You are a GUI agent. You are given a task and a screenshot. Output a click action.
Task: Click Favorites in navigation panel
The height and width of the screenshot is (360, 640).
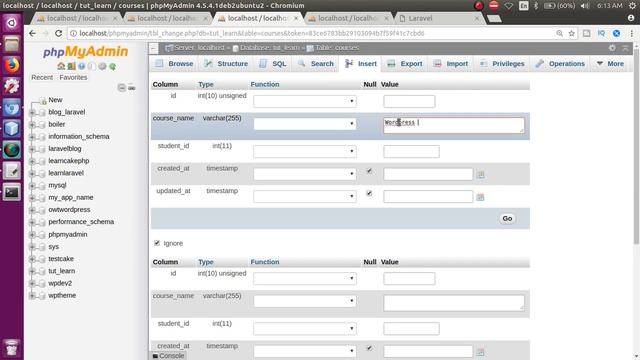[73, 77]
